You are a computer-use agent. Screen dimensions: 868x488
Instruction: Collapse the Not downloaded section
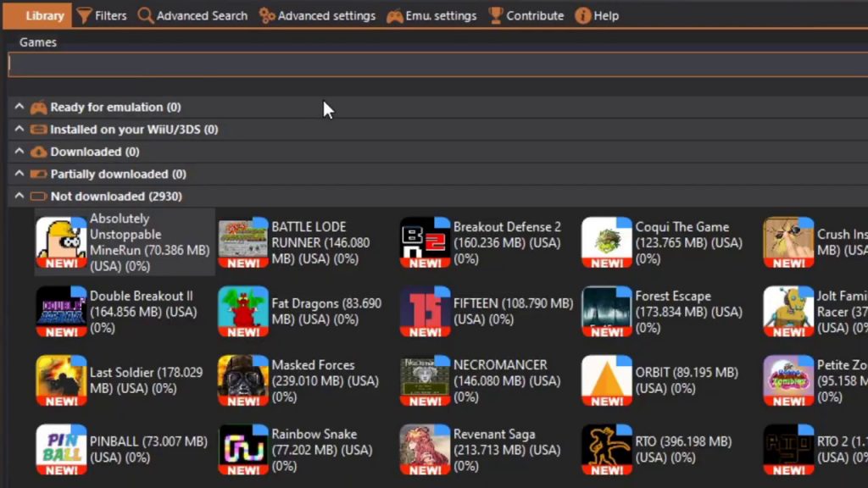coord(19,196)
